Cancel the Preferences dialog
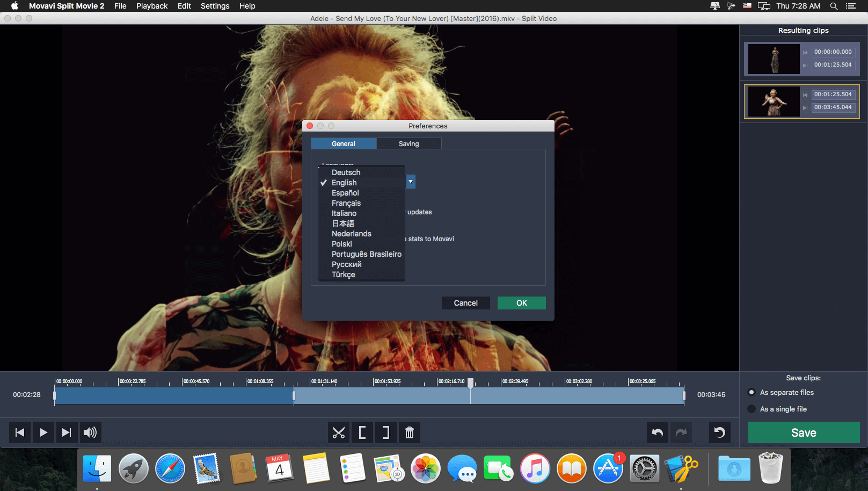The width and height of the screenshot is (868, 491). click(x=466, y=303)
